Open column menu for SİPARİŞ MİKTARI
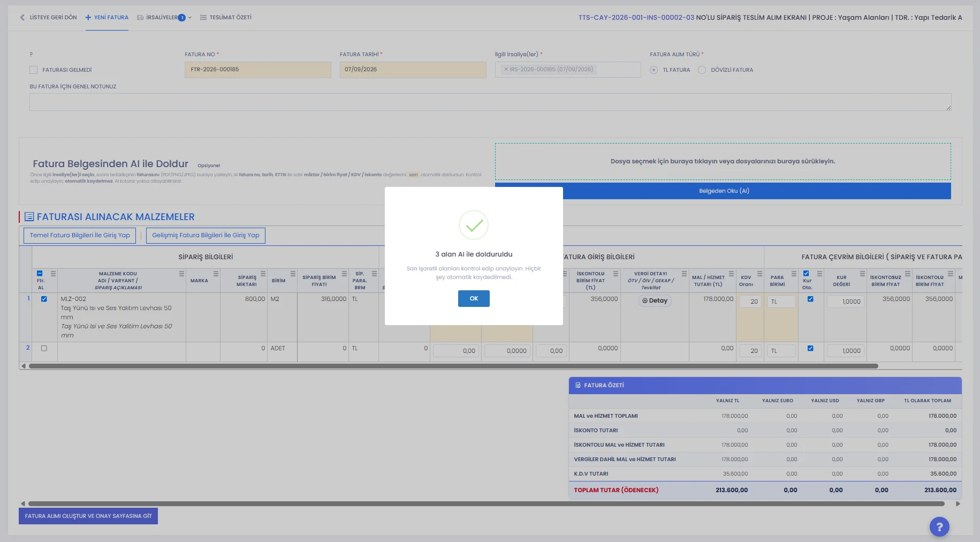The width and height of the screenshot is (980, 542). [x=263, y=274]
